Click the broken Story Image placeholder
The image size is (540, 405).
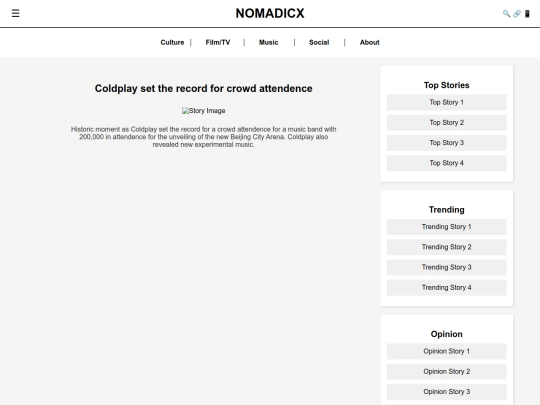click(204, 111)
